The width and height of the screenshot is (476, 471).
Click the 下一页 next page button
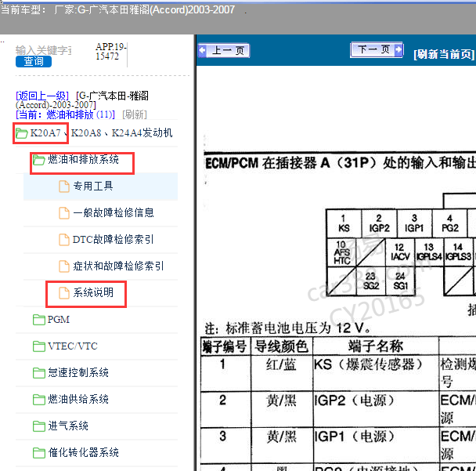point(377,49)
